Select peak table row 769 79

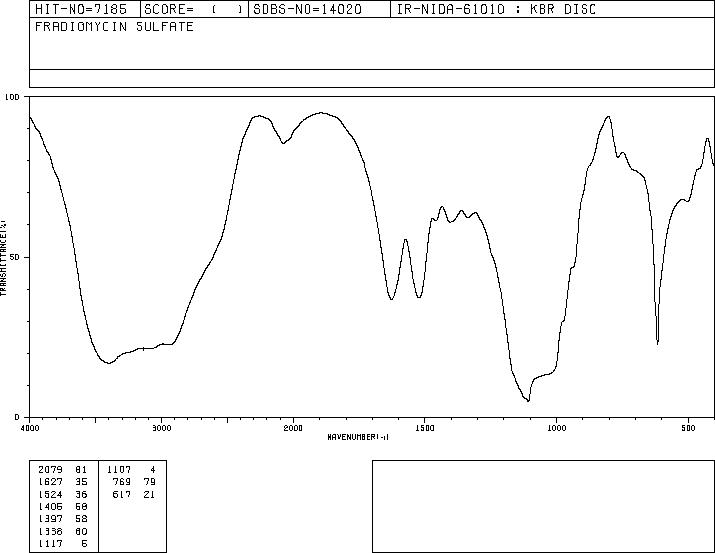[x=134, y=482]
